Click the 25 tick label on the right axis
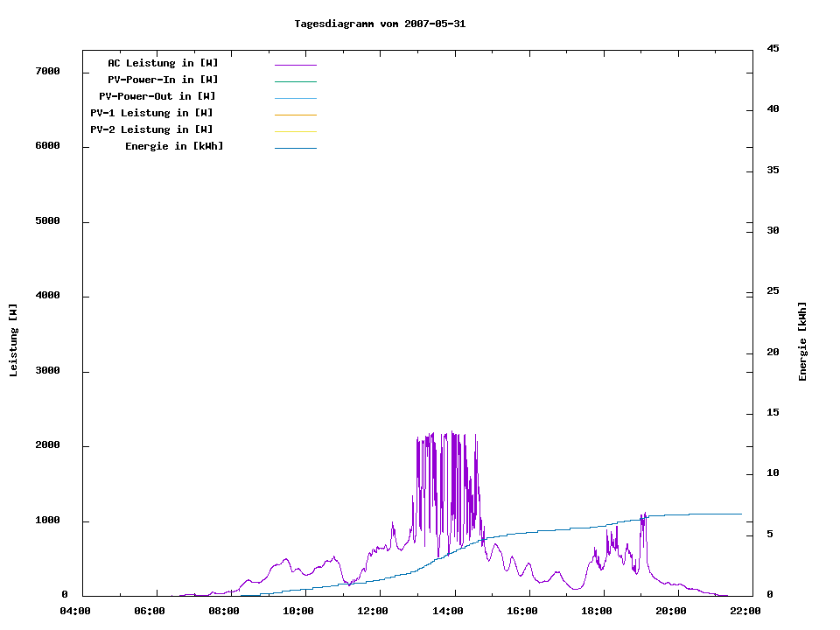Screen dimensions: 840x630 click(x=773, y=291)
